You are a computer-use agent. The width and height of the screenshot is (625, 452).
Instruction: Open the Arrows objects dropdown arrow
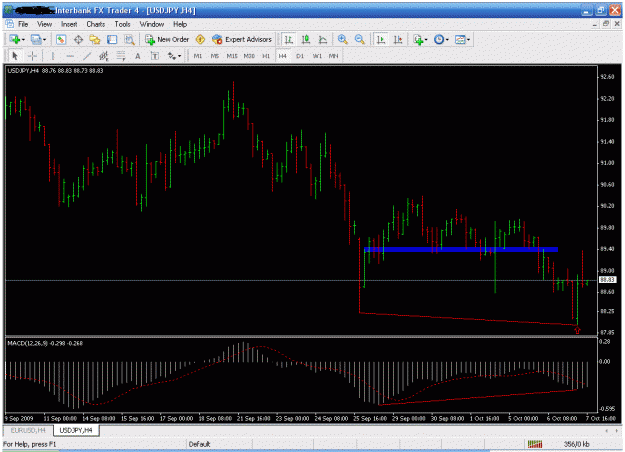coord(180,57)
